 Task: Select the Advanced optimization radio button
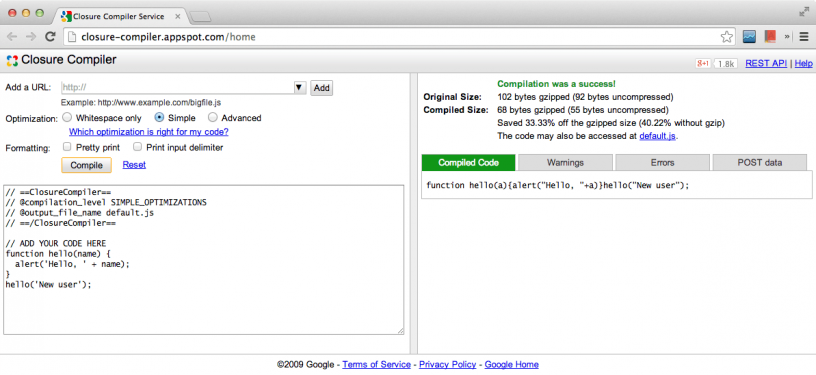click(x=212, y=118)
